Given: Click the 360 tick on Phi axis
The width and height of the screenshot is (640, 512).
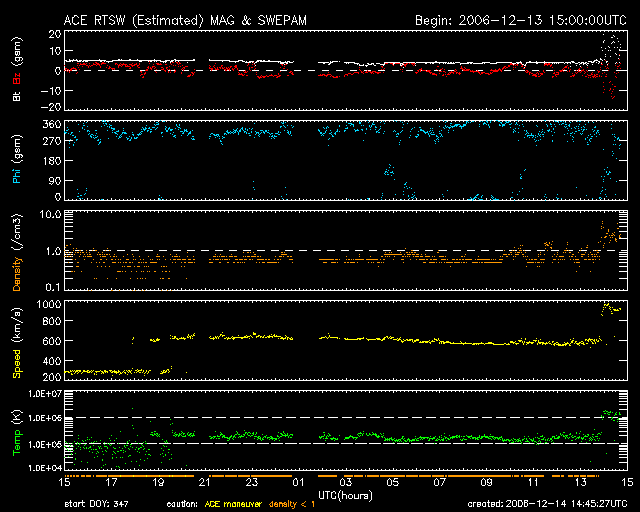Looking at the screenshot, I should pos(45,124).
